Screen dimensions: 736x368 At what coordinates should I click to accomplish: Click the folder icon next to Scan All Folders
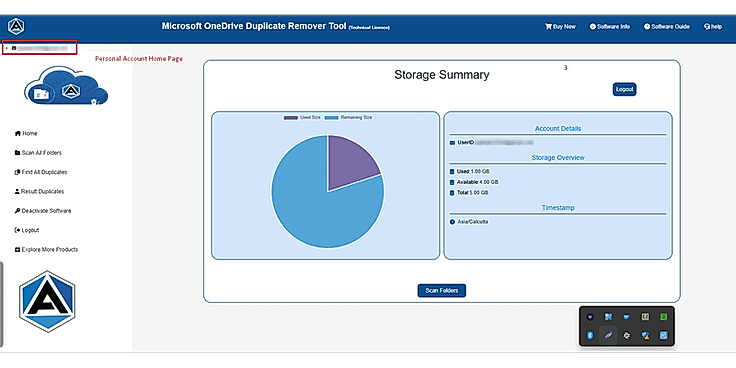tap(18, 153)
